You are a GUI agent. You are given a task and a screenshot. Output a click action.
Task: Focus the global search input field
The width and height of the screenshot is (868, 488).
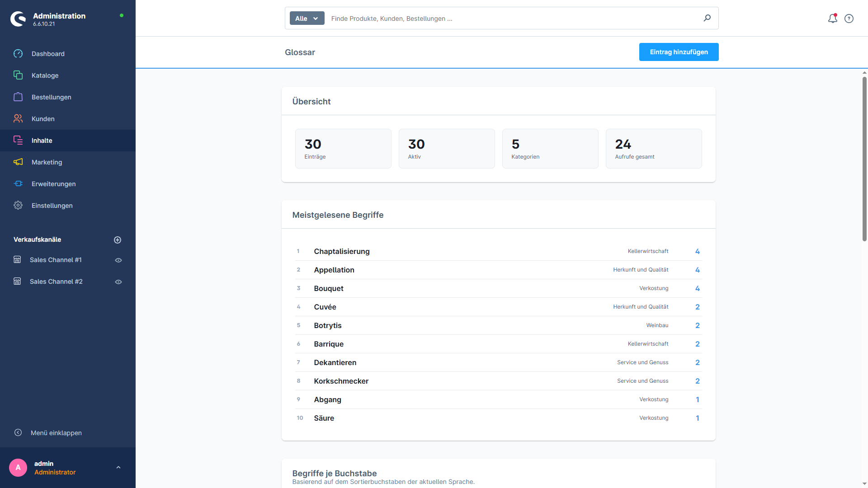click(513, 19)
